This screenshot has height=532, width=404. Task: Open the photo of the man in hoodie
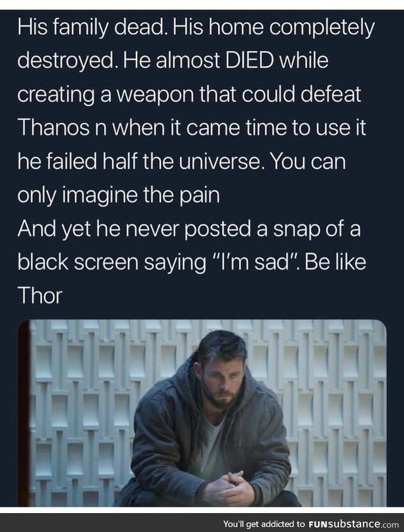click(x=202, y=413)
